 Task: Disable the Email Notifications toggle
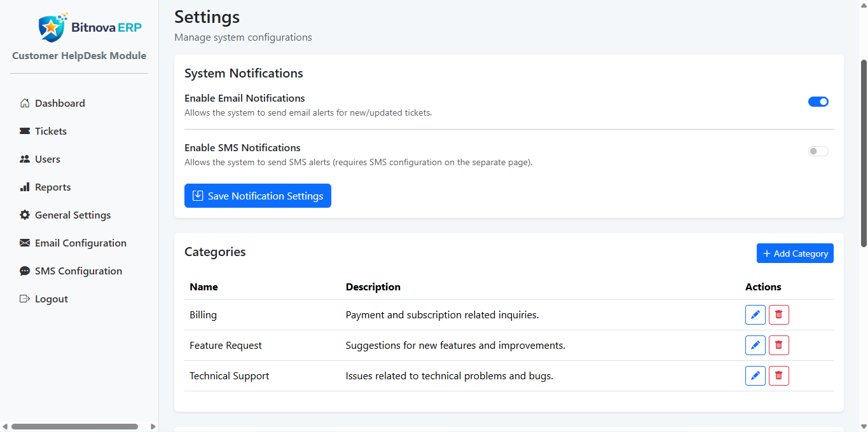pos(818,102)
